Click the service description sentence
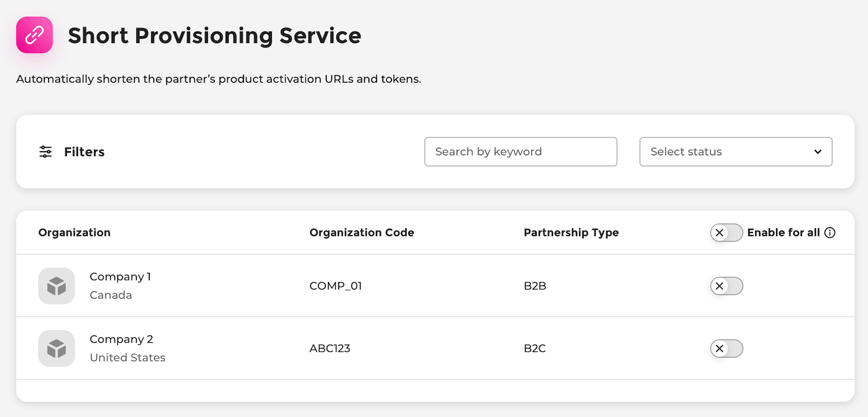Screen dimensions: 868x417 [219, 79]
